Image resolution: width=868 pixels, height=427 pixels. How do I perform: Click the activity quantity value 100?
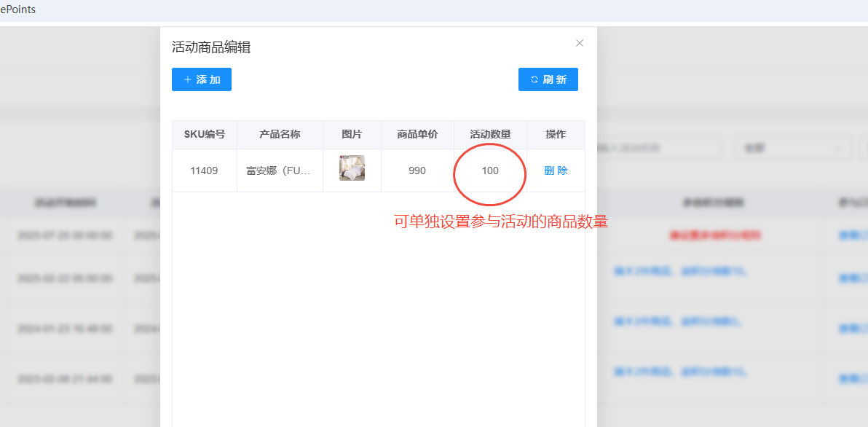(490, 171)
